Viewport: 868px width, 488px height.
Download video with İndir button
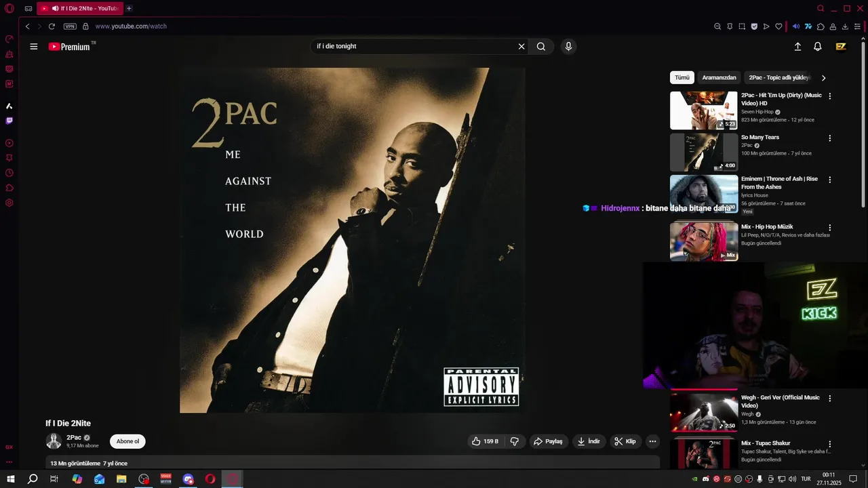589,441
